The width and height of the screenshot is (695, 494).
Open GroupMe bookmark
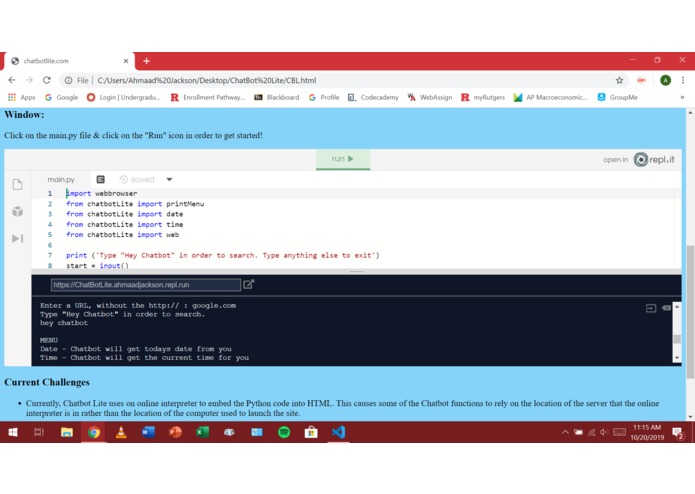pos(617,97)
